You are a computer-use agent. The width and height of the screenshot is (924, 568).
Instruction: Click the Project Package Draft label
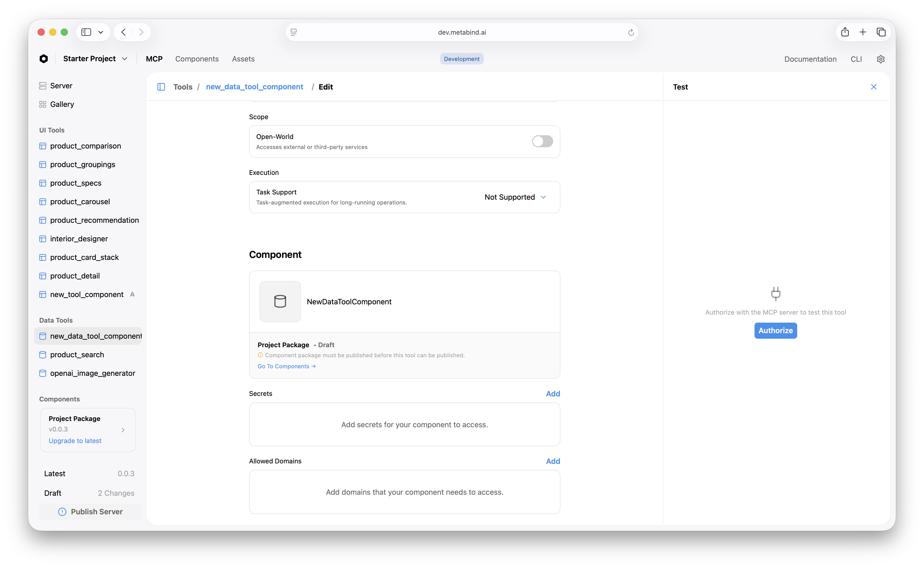[296, 345]
